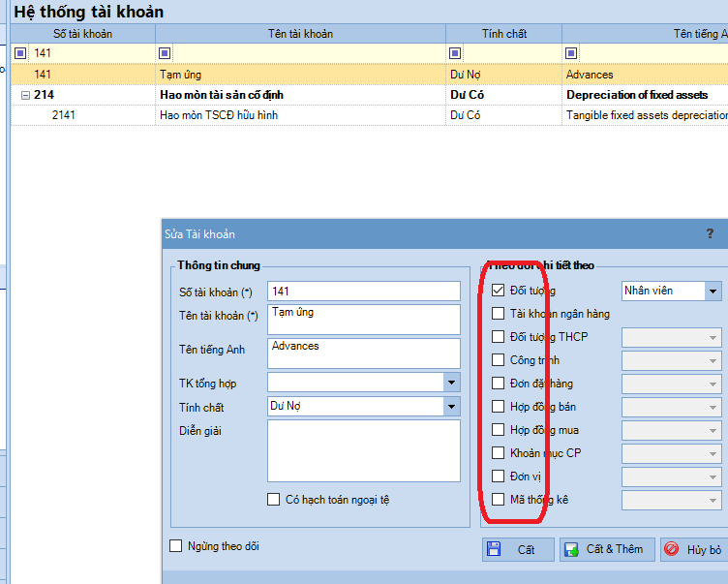Check Khoản mục CP checkbox
Image resolution: width=728 pixels, height=584 pixels.
click(x=498, y=453)
